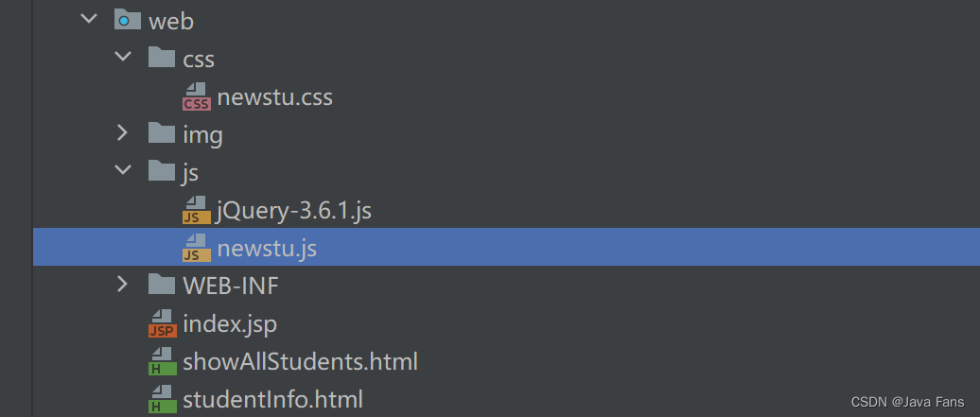Click the index.jsp file icon
The height and width of the screenshot is (417, 980).
[x=162, y=323]
